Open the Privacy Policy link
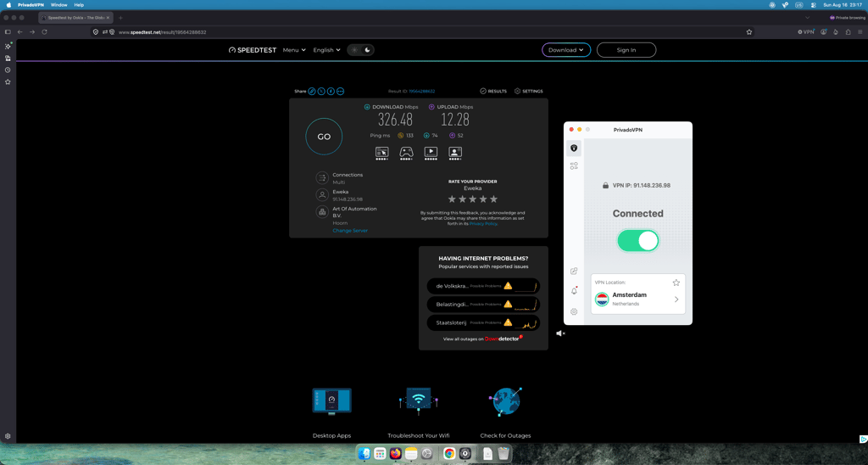The width and height of the screenshot is (868, 465). coord(483,223)
